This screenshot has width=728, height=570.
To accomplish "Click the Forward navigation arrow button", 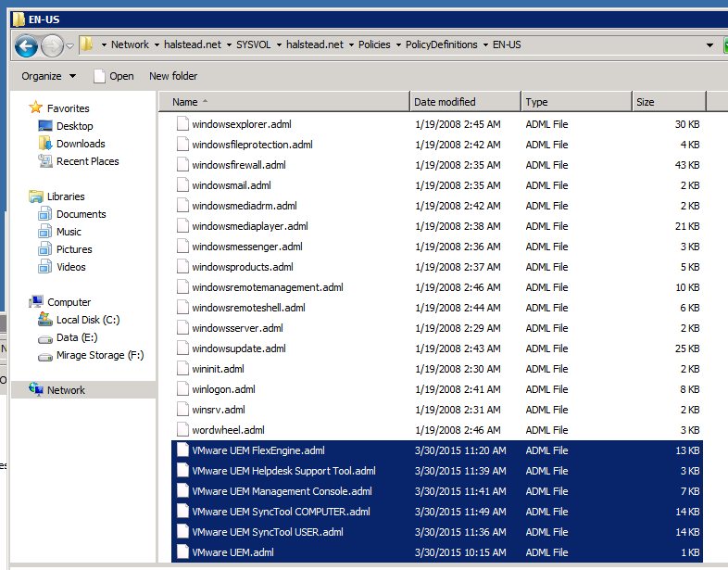I will pos(52,45).
